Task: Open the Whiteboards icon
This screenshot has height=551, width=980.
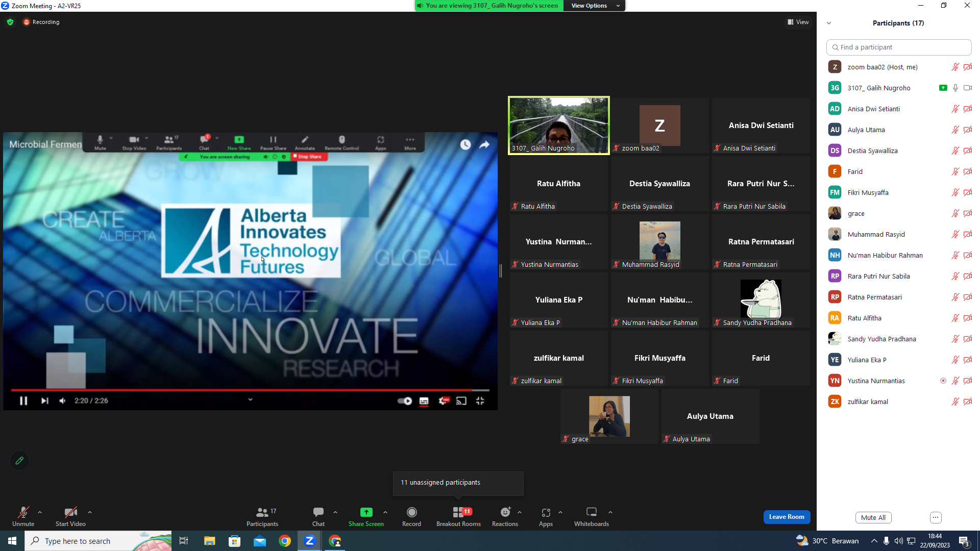Action: point(592,512)
